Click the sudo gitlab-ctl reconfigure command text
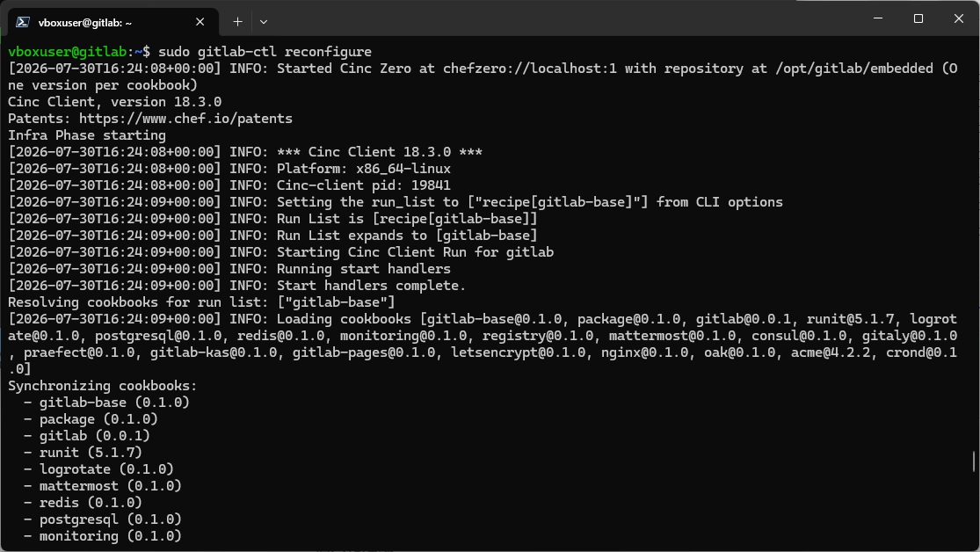The width and height of the screenshot is (980, 552). click(265, 52)
